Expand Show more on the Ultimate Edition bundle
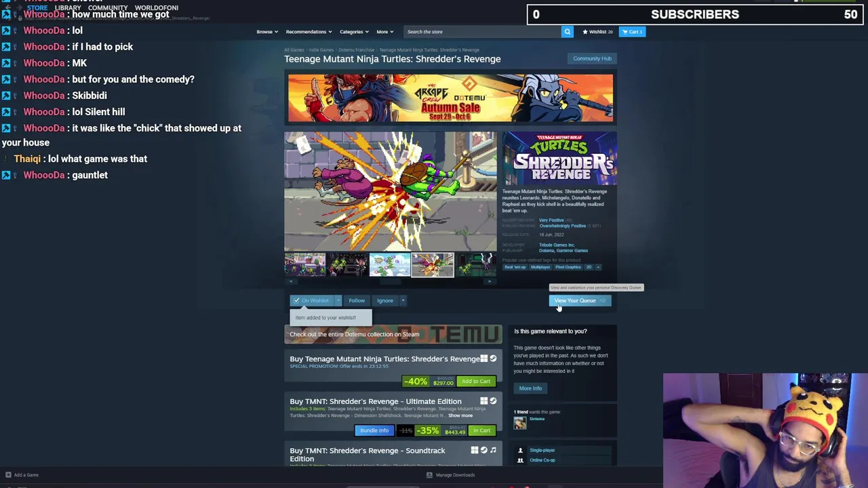The width and height of the screenshot is (868, 488). 460,415
